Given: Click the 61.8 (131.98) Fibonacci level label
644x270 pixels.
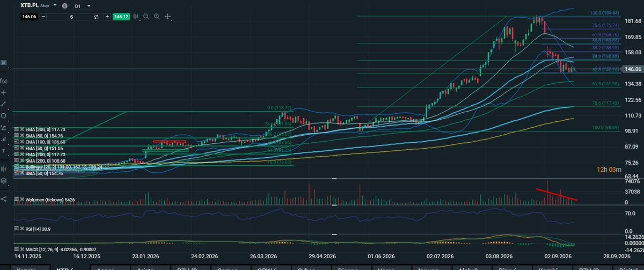Looking at the screenshot, I should [604, 84].
